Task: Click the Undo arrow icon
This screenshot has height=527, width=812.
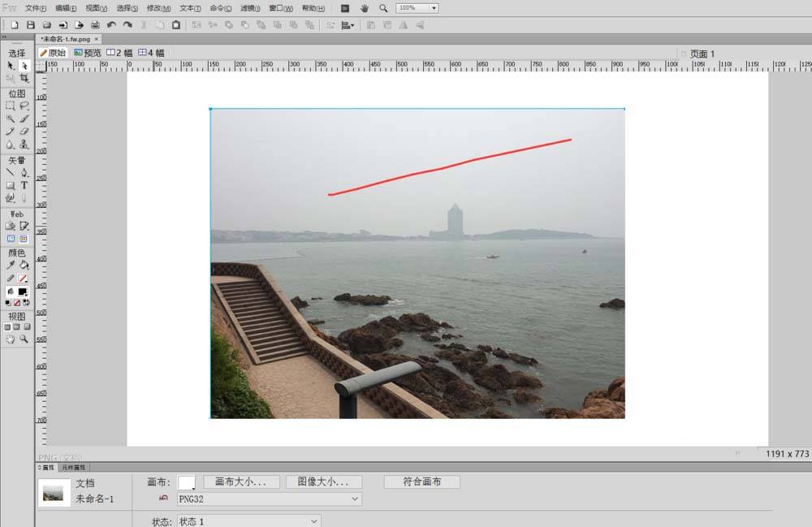Action: pyautogui.click(x=111, y=25)
